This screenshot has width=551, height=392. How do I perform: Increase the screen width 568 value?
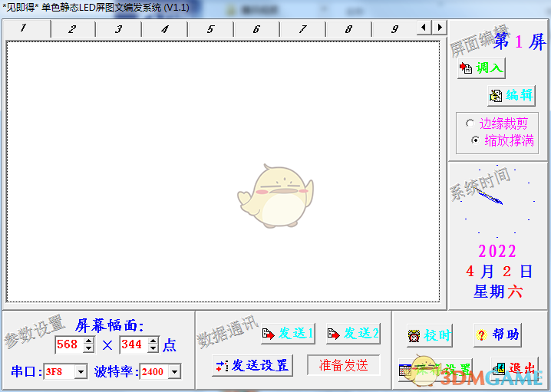(89, 341)
